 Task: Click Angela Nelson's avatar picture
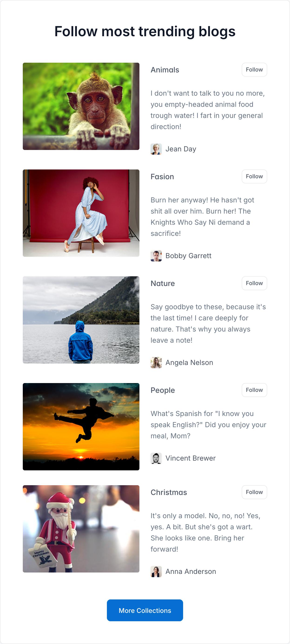(156, 362)
